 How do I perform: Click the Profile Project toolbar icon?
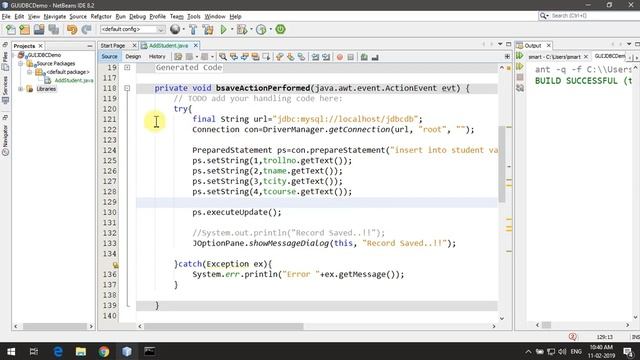tap(261, 29)
